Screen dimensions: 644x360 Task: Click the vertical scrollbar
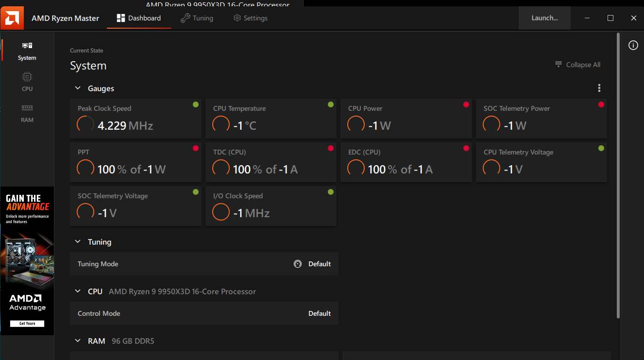click(x=618, y=175)
